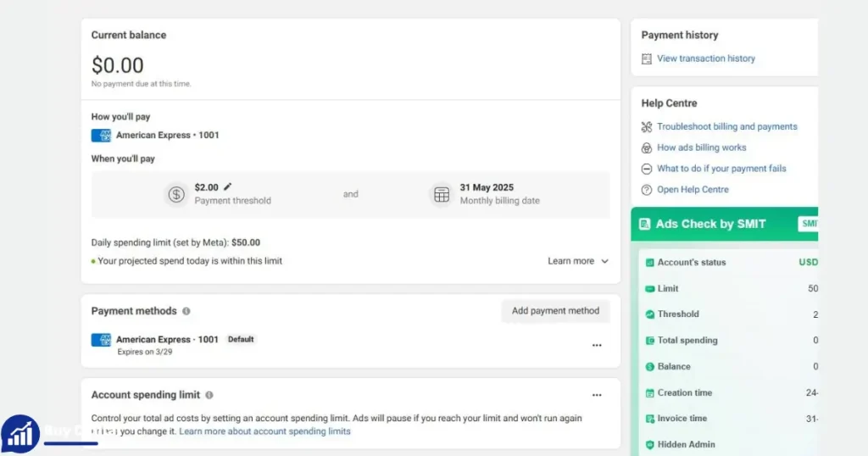This screenshot has height=456, width=868.
Task: Click the Expires on 3/29 text
Action: [144, 352]
